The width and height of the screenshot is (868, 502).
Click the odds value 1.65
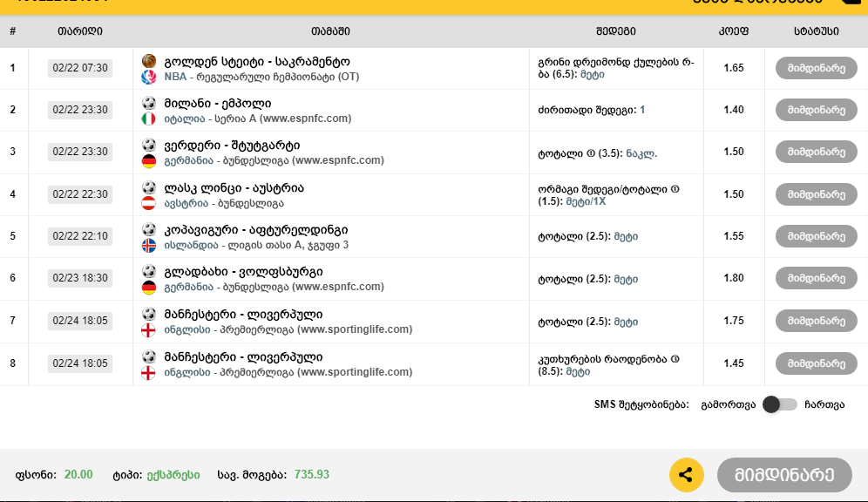(734, 68)
